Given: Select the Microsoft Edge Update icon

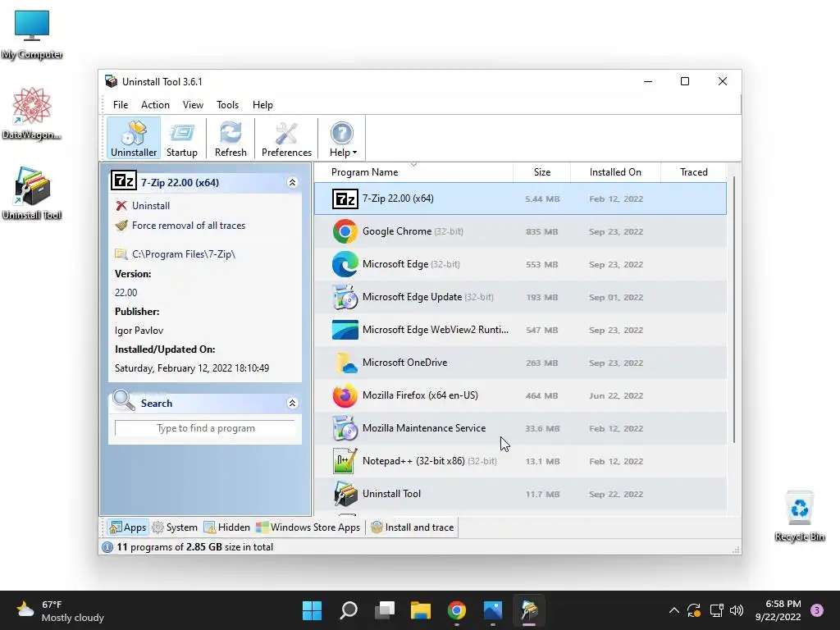Looking at the screenshot, I should [345, 297].
